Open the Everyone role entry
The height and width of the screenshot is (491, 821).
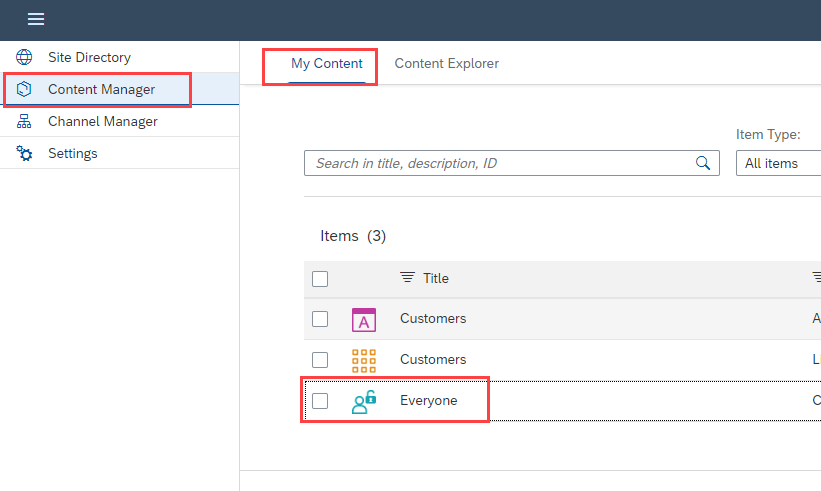(428, 401)
